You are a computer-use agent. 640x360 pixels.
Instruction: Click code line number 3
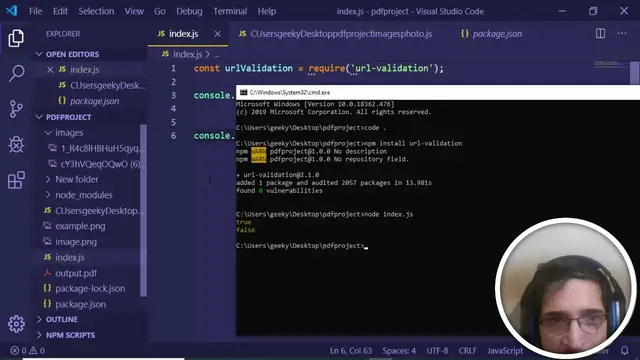(173, 95)
